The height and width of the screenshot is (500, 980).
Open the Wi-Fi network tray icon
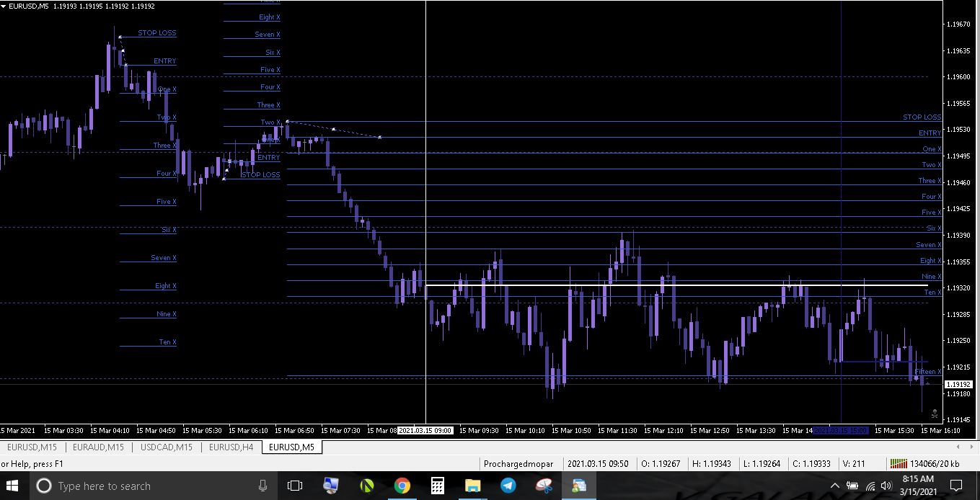[x=870, y=486]
